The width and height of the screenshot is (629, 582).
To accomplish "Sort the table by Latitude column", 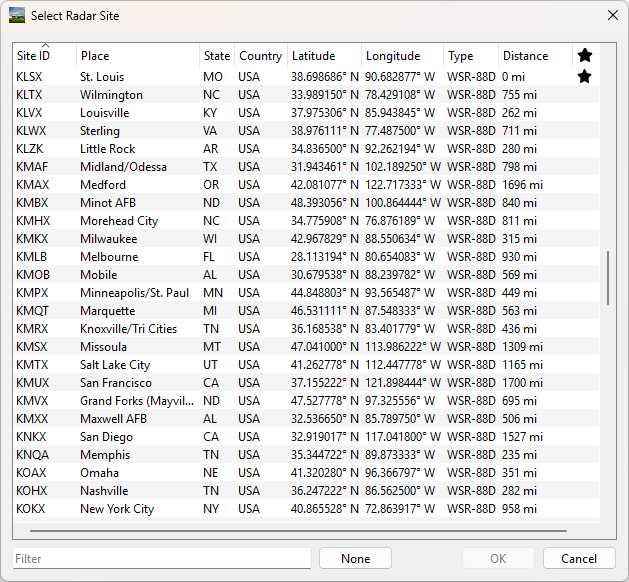I will click(324, 55).
